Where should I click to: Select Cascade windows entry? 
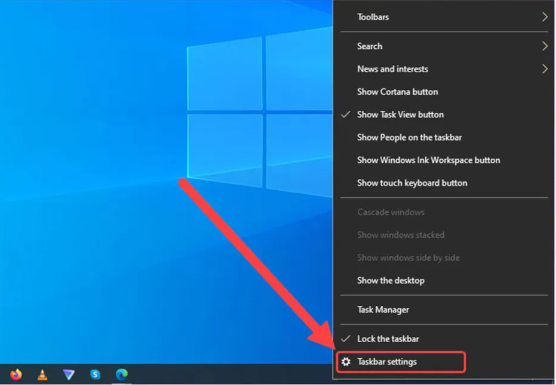coord(444,212)
